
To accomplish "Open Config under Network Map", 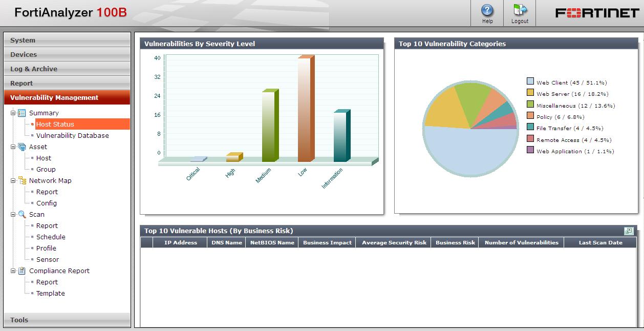I will pos(46,203).
